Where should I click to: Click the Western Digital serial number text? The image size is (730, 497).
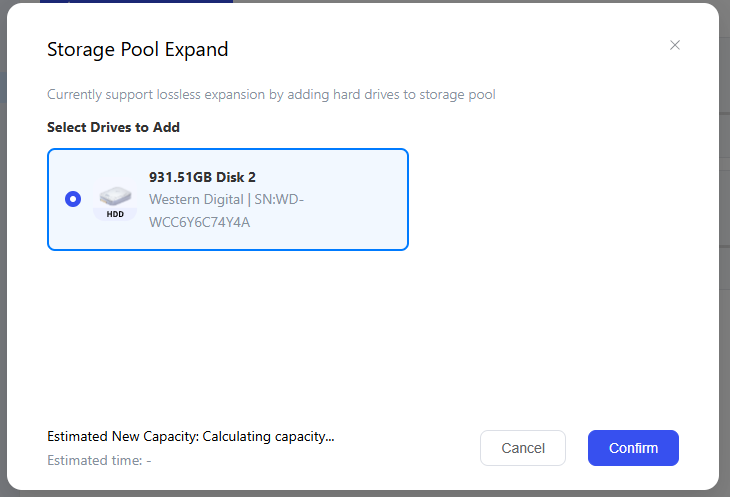[226, 211]
